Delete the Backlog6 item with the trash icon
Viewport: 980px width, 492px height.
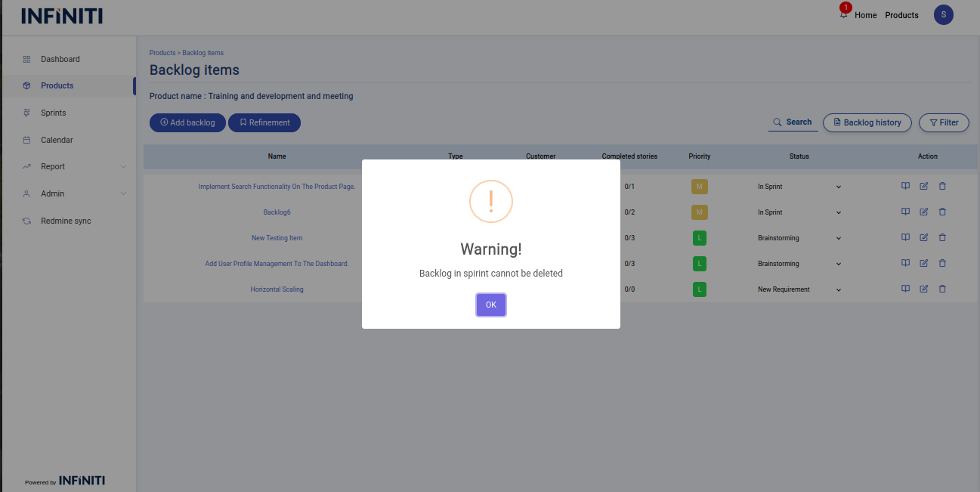pyautogui.click(x=942, y=212)
